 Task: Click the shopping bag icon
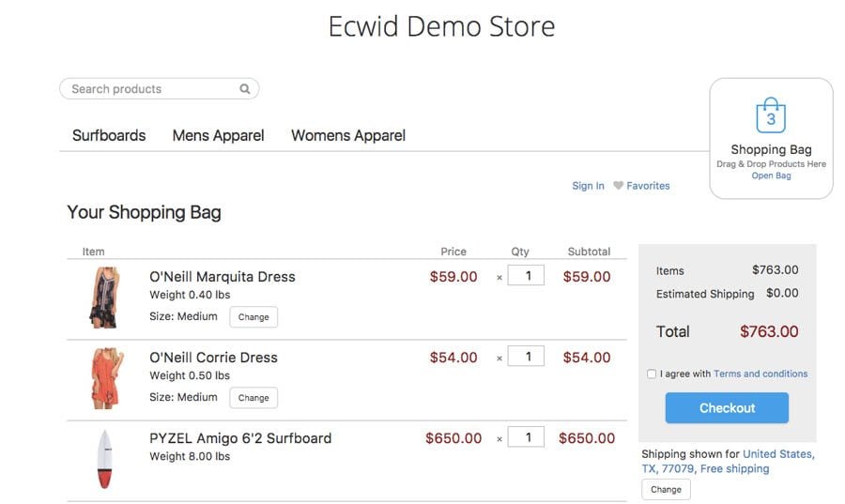[771, 115]
